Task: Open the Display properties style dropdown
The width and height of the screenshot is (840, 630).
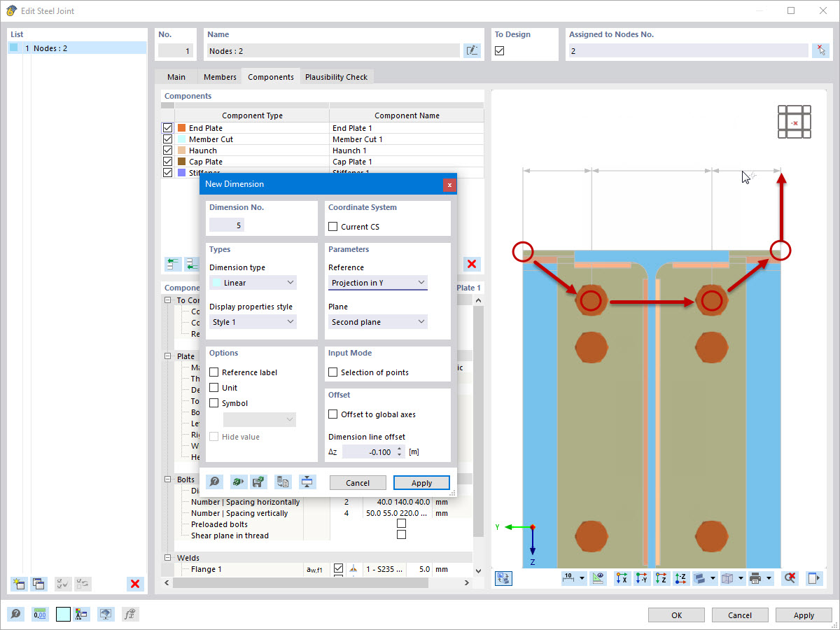Action: [253, 322]
